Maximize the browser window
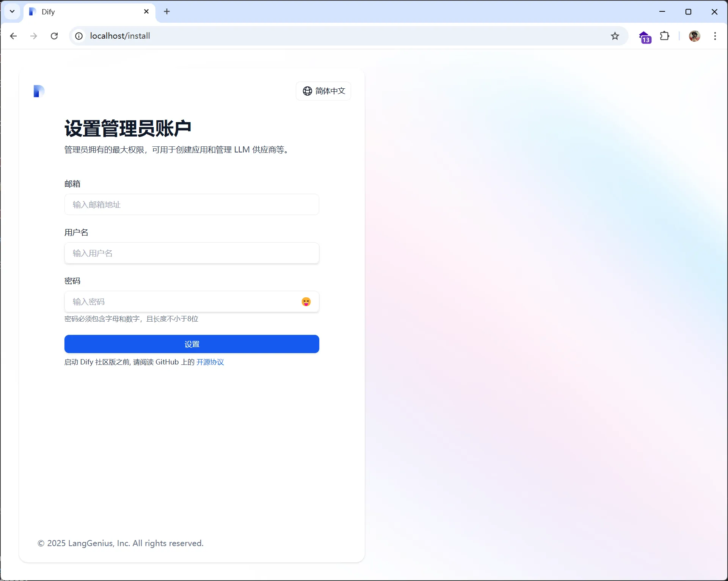Screen dimensions: 728x581 [x=689, y=11]
